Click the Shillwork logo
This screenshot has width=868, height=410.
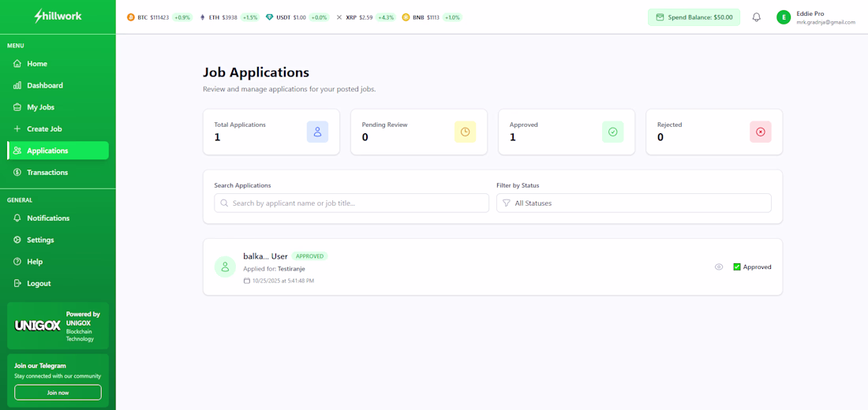(x=58, y=16)
